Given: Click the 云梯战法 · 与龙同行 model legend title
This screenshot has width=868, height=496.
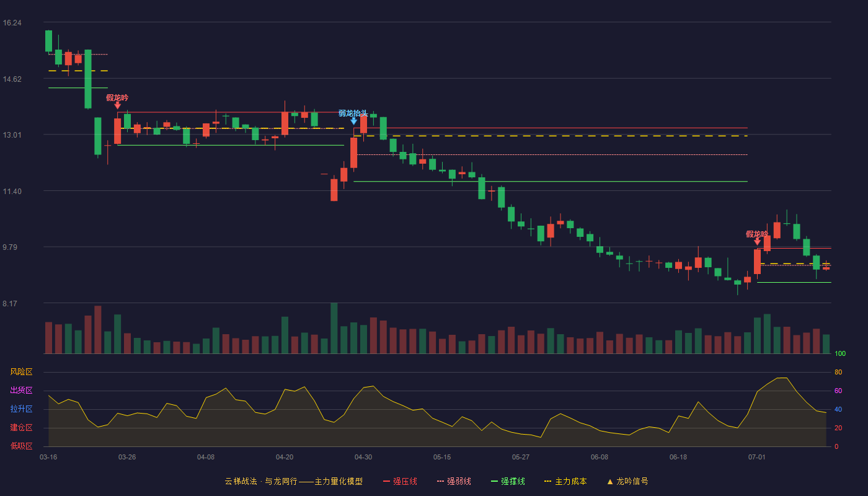Looking at the screenshot, I should click(293, 481).
